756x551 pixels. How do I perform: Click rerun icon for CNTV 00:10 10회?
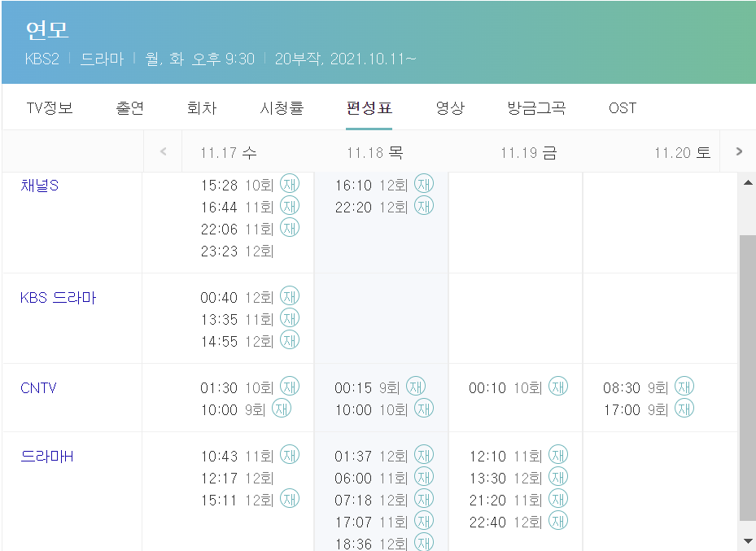pos(558,386)
